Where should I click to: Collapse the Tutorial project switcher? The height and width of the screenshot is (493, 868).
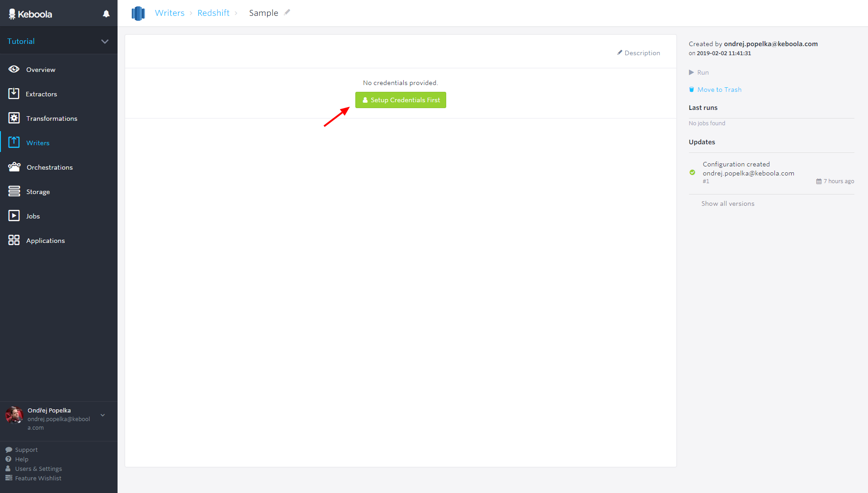[105, 41]
